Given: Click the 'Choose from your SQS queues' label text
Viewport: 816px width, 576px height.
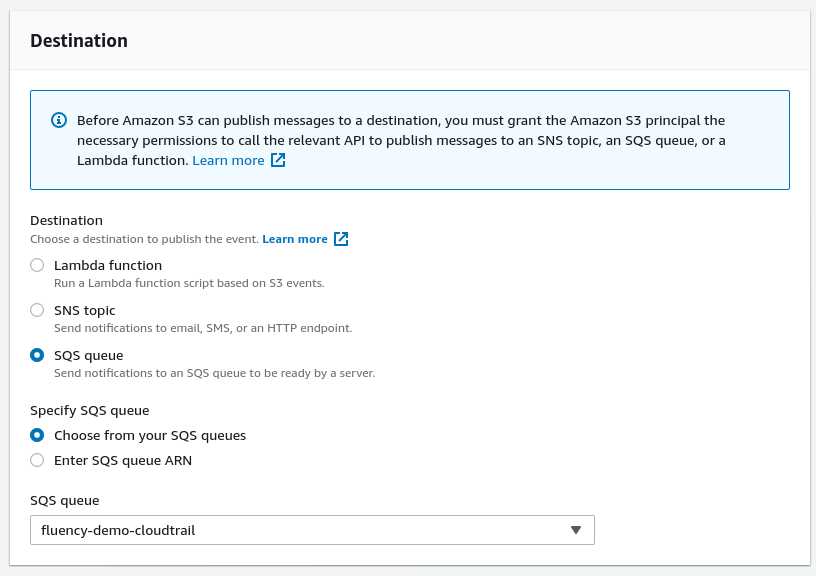Looking at the screenshot, I should [150, 436].
